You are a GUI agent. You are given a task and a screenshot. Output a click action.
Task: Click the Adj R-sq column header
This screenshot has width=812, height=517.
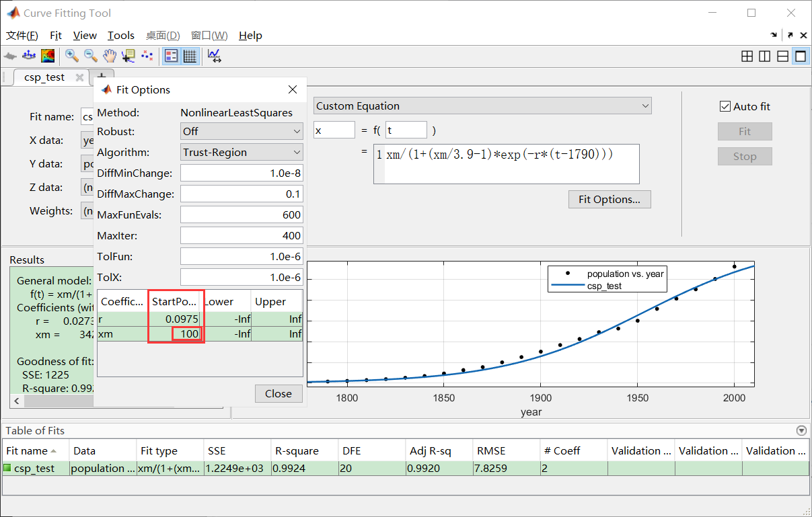(439, 450)
